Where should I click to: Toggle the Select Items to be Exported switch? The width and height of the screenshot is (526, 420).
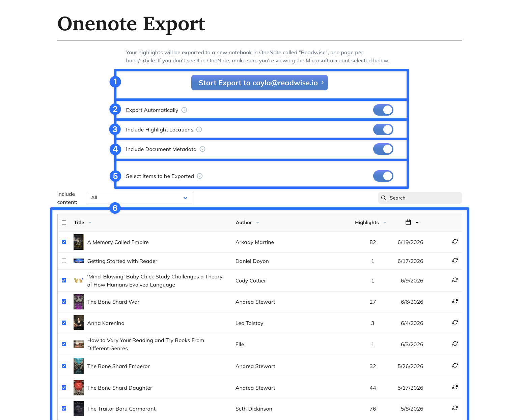click(x=383, y=176)
